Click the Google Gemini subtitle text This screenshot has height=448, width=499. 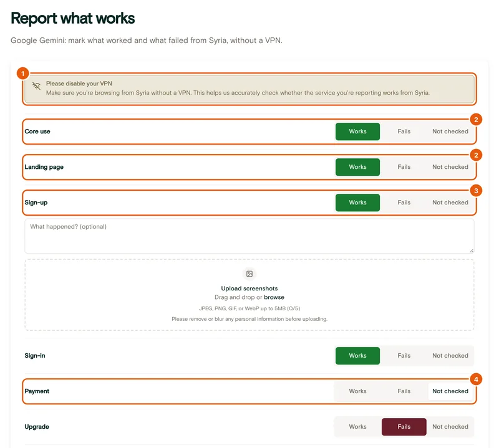tap(147, 41)
